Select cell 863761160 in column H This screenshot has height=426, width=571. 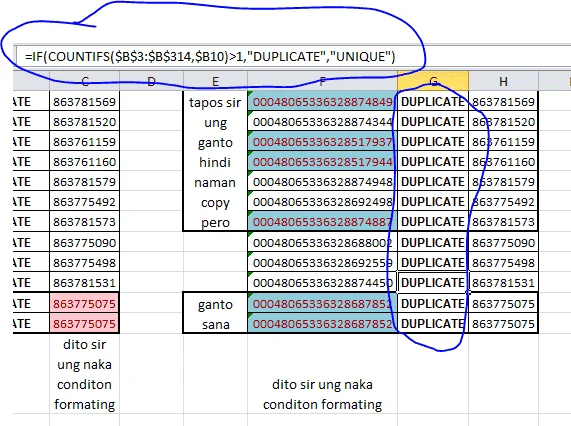tap(503, 161)
